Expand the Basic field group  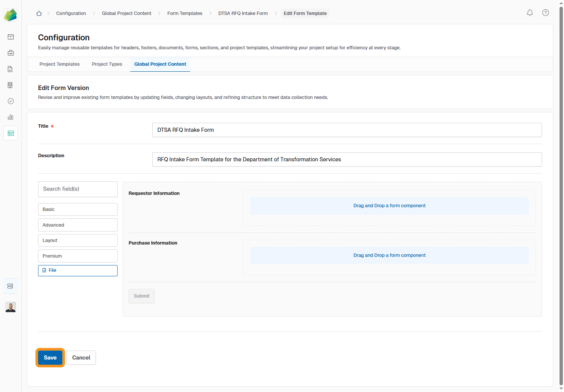[78, 209]
